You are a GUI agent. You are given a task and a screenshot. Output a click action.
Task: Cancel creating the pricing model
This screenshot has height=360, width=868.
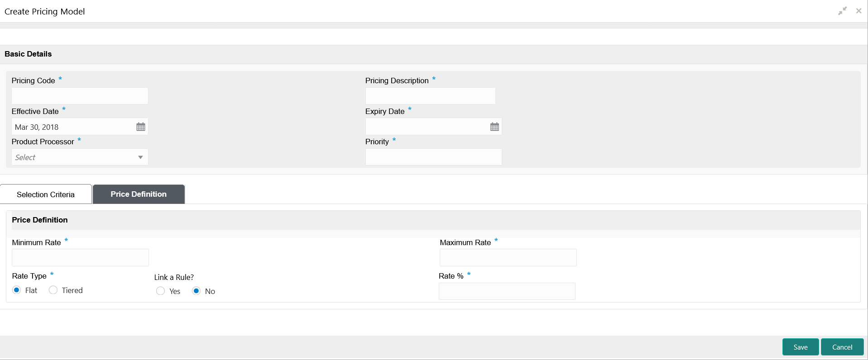click(x=842, y=347)
